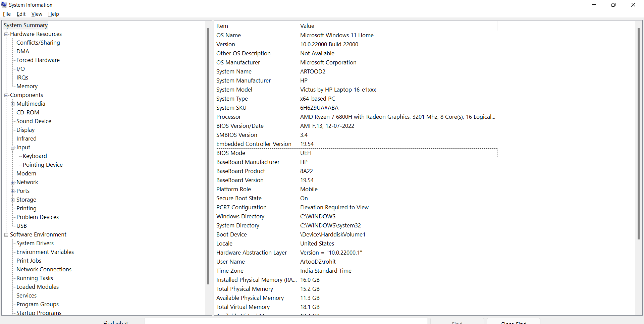The image size is (644, 324).
Task: Select the Total Physical Memory row
Action: coord(356,289)
